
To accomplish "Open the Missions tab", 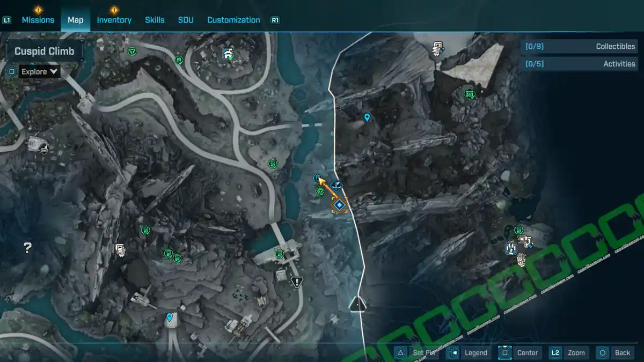I will coord(38,20).
